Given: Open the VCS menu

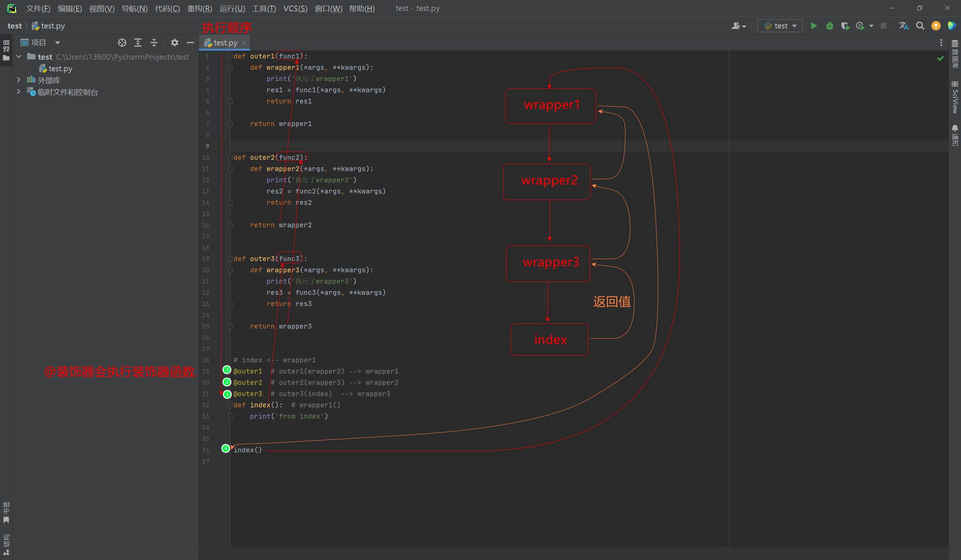Looking at the screenshot, I should [295, 8].
